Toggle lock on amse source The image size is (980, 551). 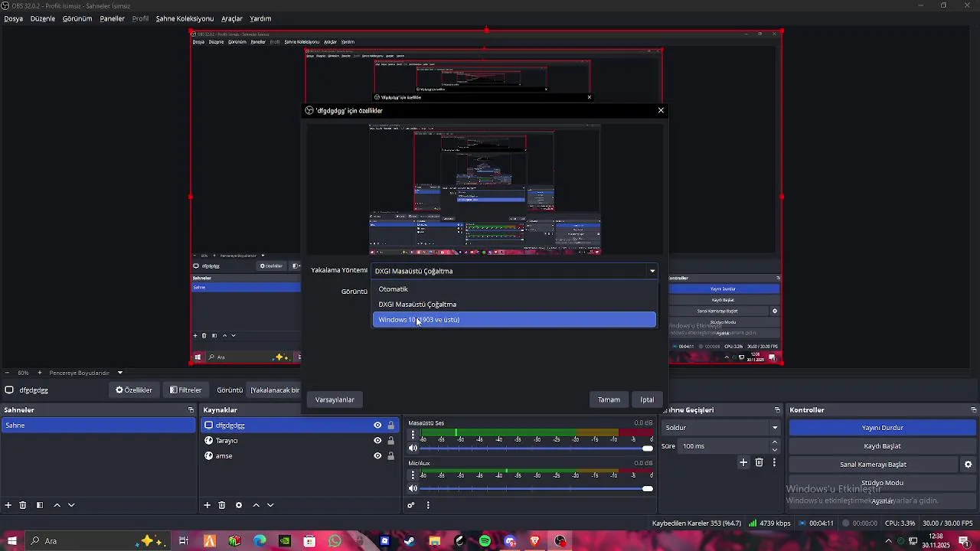tap(391, 456)
